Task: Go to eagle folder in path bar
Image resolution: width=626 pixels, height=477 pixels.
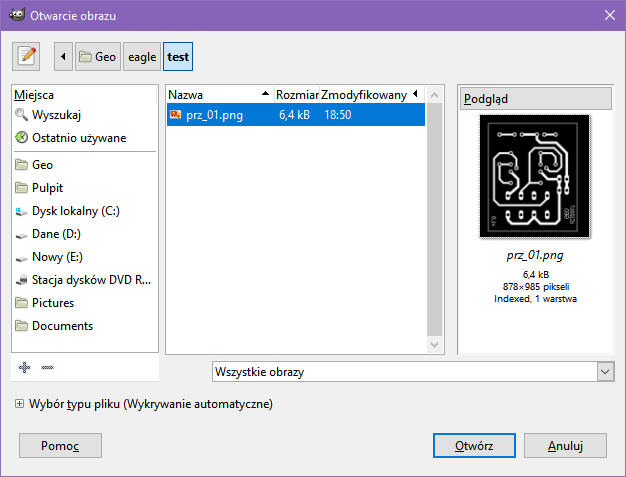Action: pyautogui.click(x=142, y=57)
